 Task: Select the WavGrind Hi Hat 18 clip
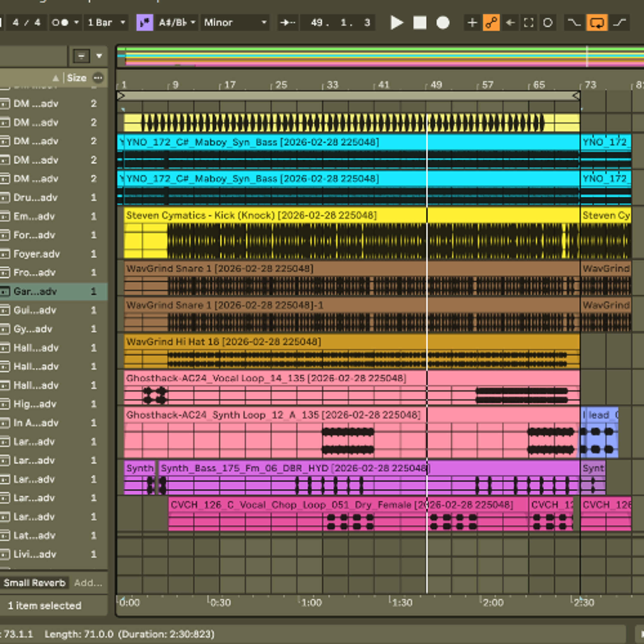coord(352,342)
